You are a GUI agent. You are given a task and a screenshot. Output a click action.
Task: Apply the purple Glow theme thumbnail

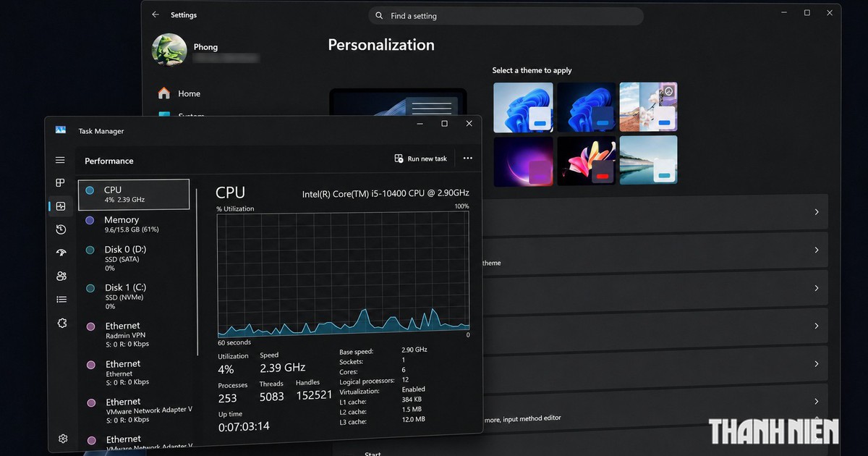(x=524, y=161)
